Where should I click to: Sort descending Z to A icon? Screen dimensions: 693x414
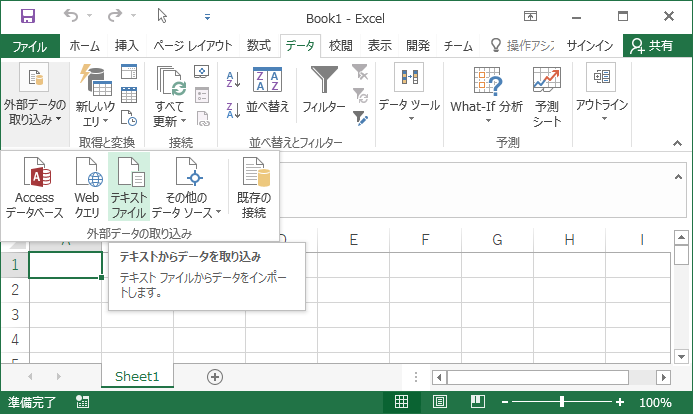pos(233,110)
